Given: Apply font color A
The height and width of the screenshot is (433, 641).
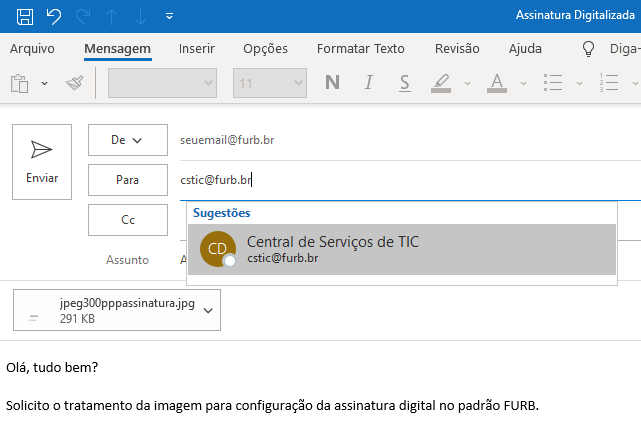Looking at the screenshot, I should 497,83.
